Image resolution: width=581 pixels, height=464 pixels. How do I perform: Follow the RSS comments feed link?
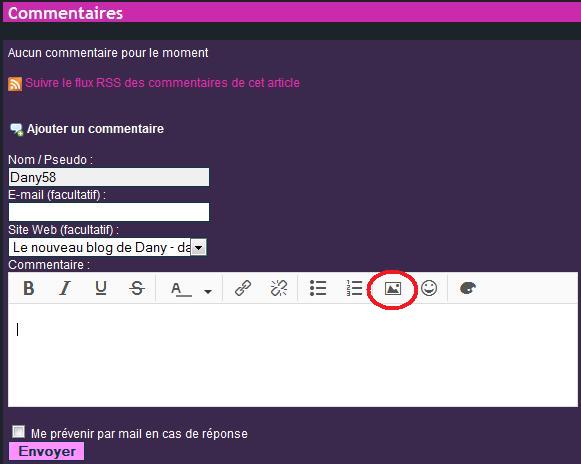tap(162, 83)
